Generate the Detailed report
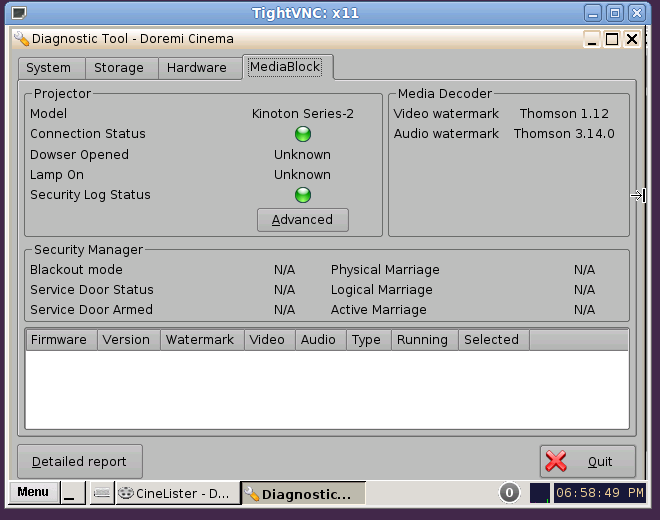The image size is (660, 520). click(80, 461)
